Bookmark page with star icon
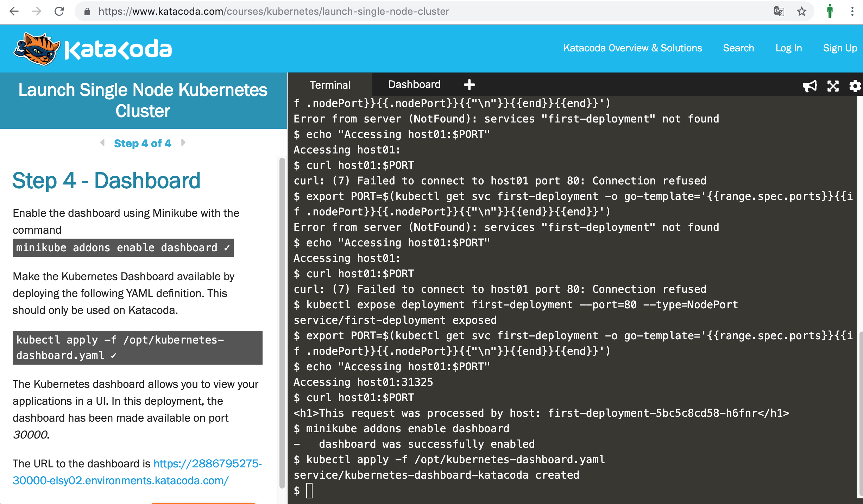Screen dimensions: 863x504 802,11
